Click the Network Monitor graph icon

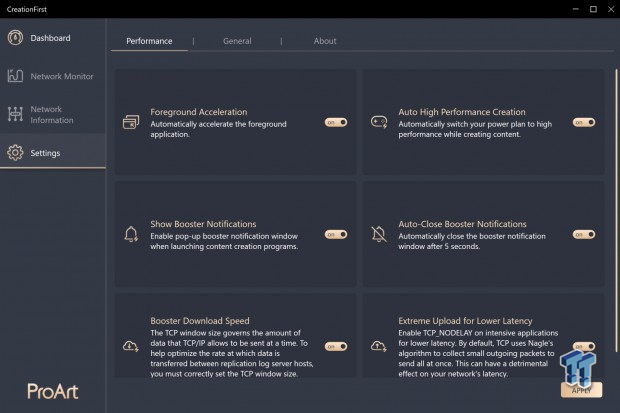tap(15, 76)
